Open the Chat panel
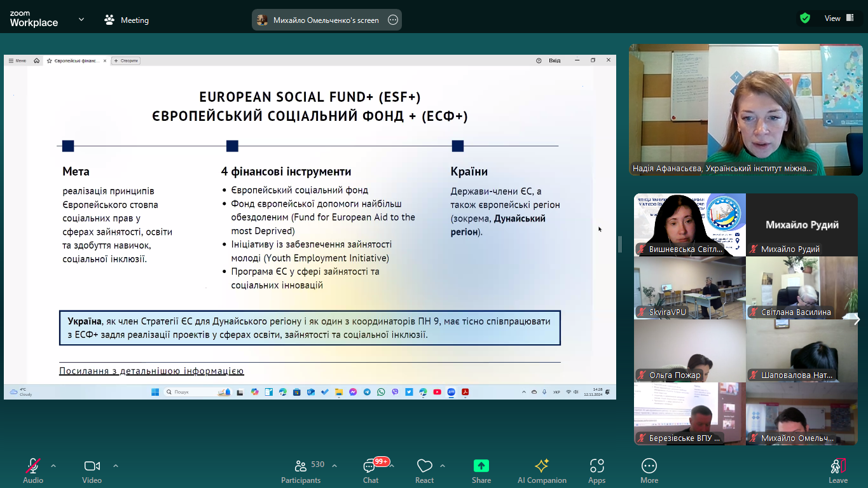Viewport: 868px width, 488px height. point(371,470)
